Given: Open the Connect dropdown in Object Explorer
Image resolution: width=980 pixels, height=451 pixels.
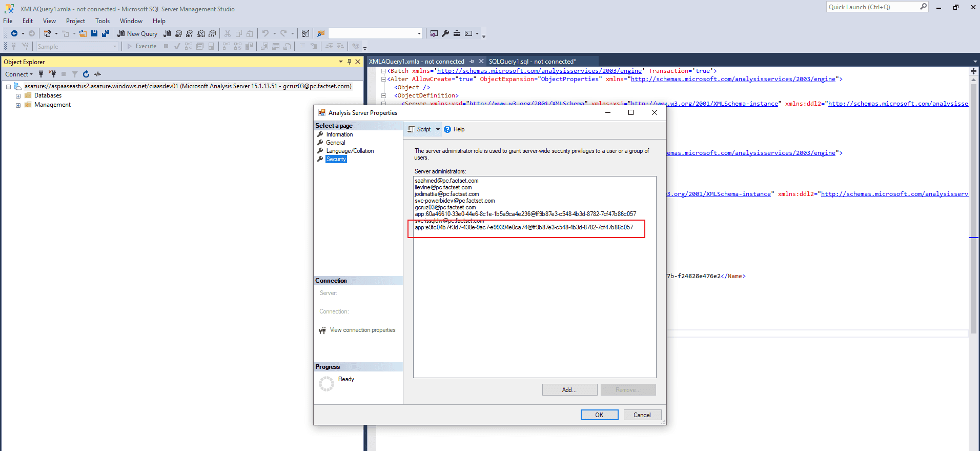Looking at the screenshot, I should click(x=18, y=74).
